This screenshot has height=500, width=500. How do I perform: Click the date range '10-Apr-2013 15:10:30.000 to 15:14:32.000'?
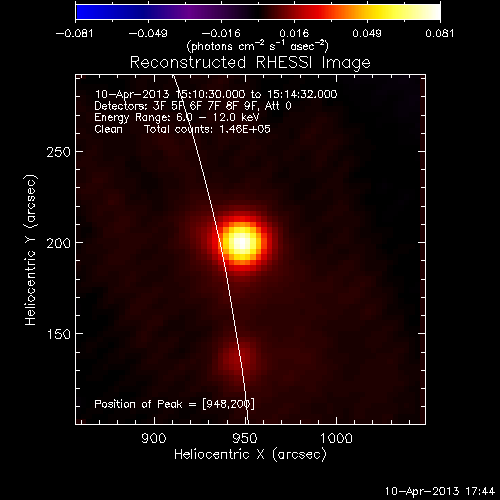pyautogui.click(x=216, y=94)
